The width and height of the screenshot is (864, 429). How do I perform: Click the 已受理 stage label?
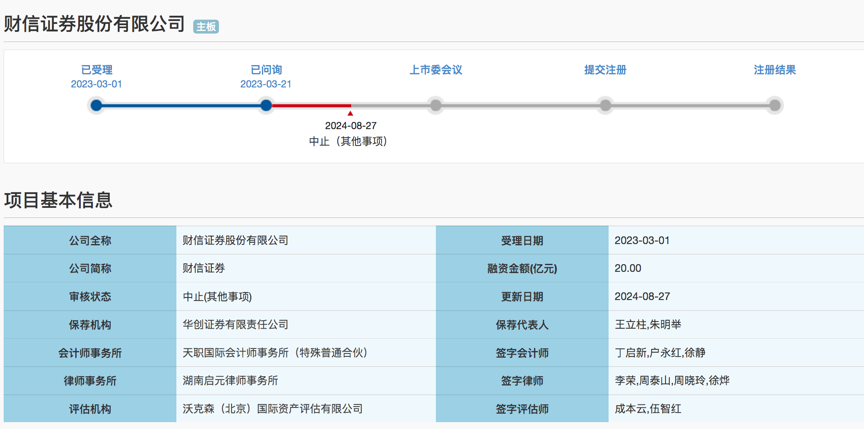(96, 70)
